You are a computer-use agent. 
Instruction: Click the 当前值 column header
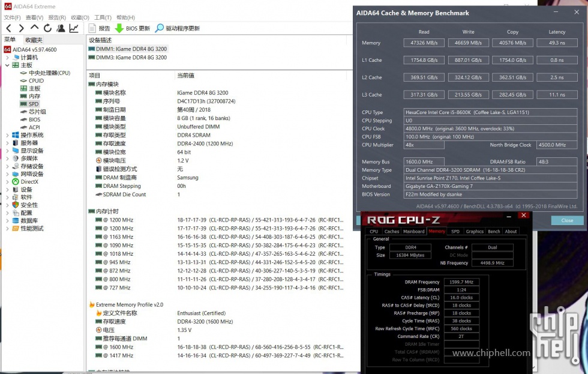click(185, 76)
